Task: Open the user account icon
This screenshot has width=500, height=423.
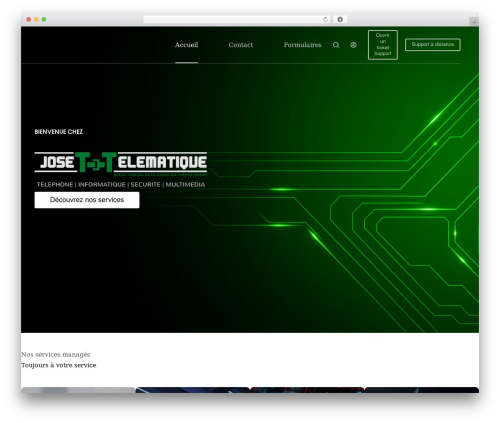Action: click(353, 45)
